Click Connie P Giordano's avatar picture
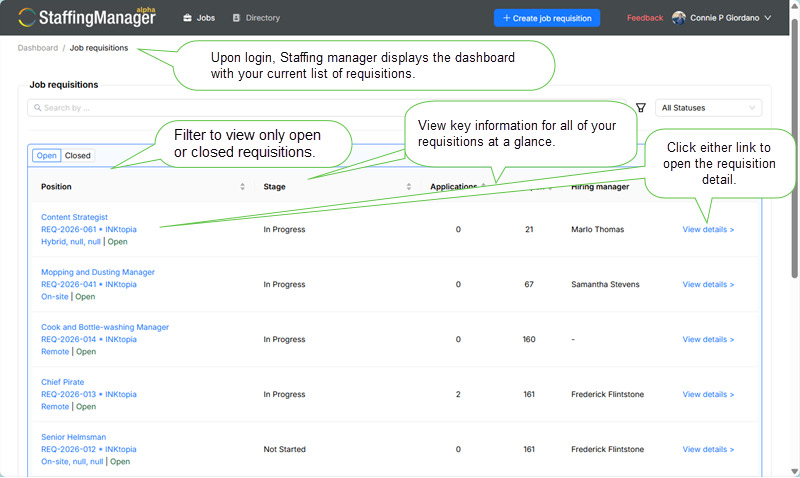The width and height of the screenshot is (800, 478). (x=679, y=18)
